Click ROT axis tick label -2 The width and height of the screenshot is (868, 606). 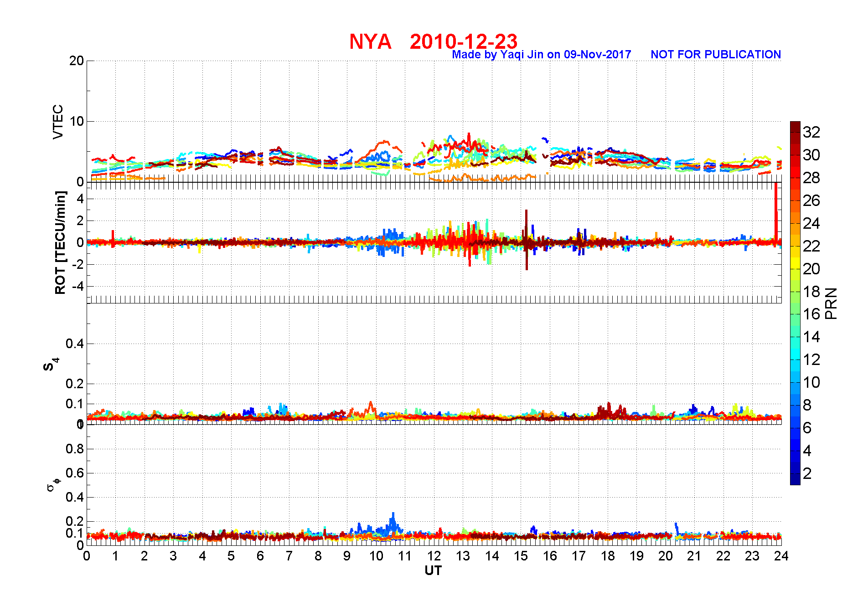pos(78,264)
